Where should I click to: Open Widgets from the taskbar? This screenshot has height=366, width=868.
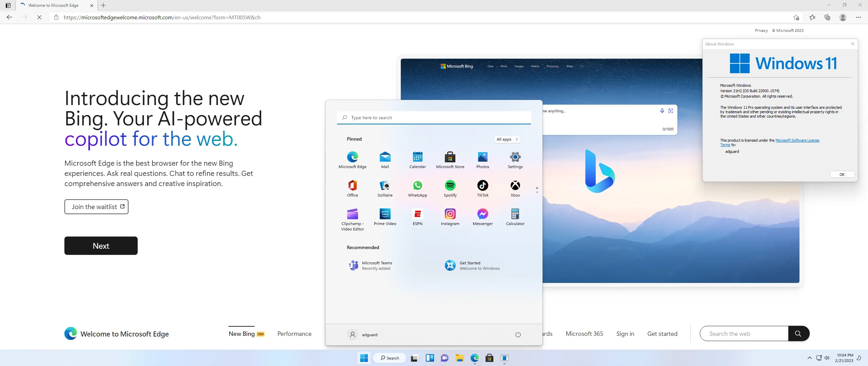click(x=430, y=358)
